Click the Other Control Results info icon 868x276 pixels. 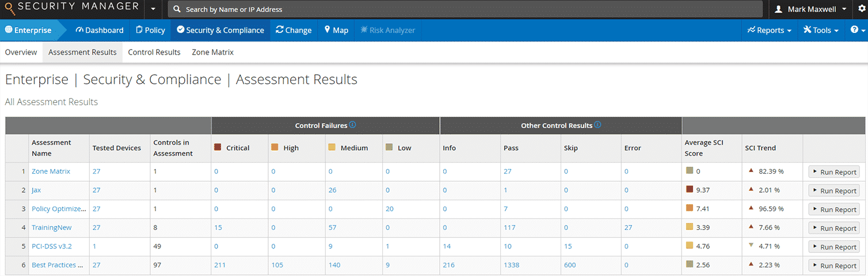click(x=597, y=125)
